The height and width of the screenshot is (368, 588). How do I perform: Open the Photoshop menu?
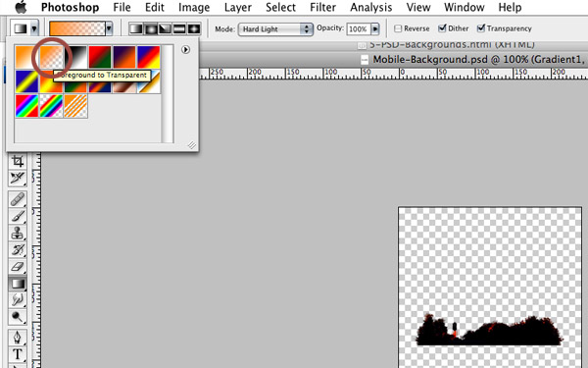point(70,7)
